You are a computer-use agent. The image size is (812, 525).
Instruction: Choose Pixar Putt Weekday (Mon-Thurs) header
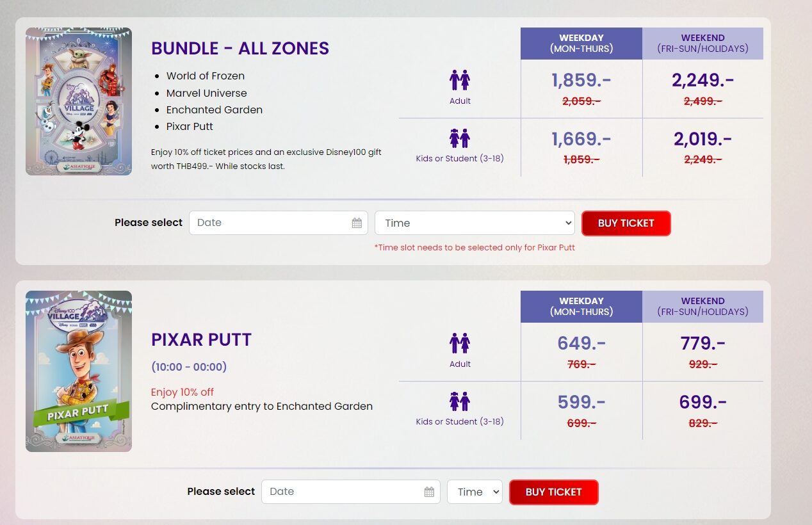coord(581,306)
